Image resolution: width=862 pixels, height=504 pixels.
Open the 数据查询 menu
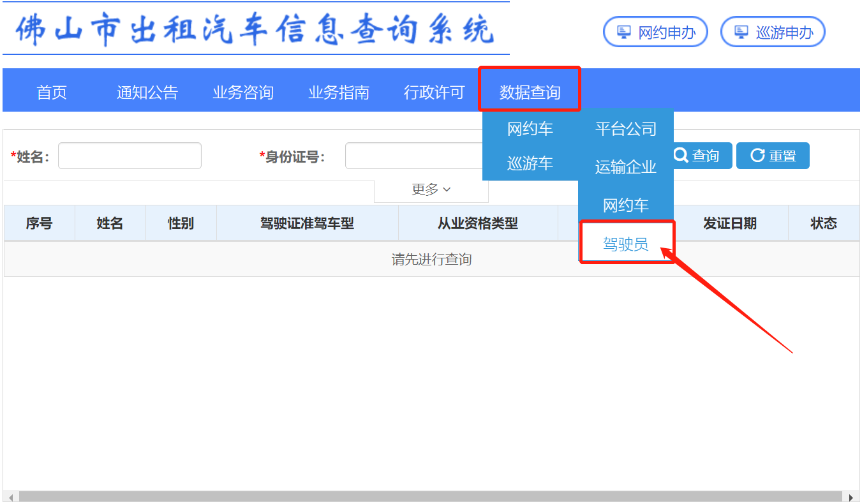coord(530,93)
